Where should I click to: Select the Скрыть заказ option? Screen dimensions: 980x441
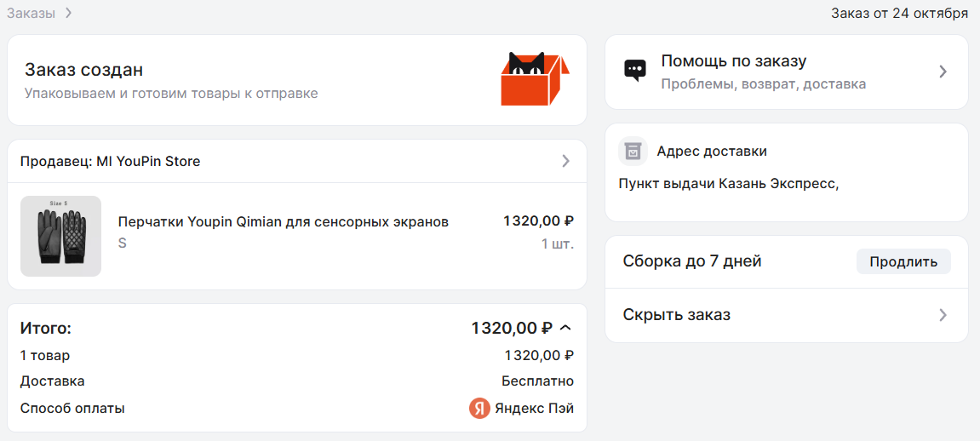[x=677, y=315]
